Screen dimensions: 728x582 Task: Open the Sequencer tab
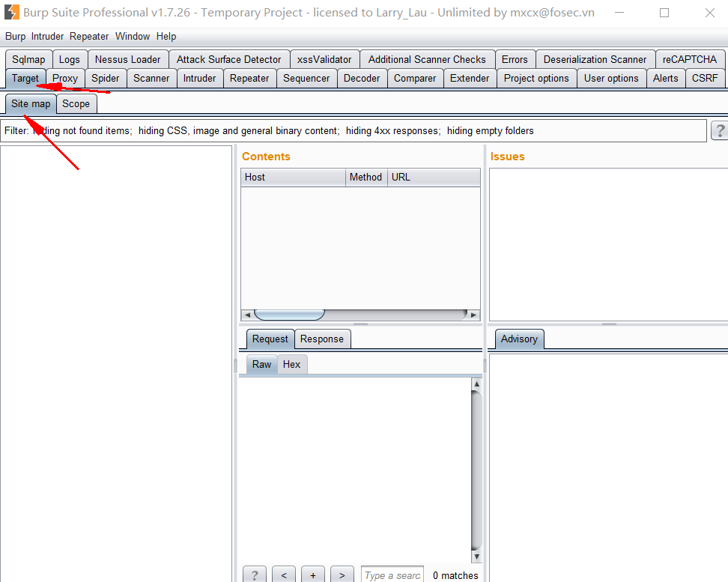click(306, 78)
